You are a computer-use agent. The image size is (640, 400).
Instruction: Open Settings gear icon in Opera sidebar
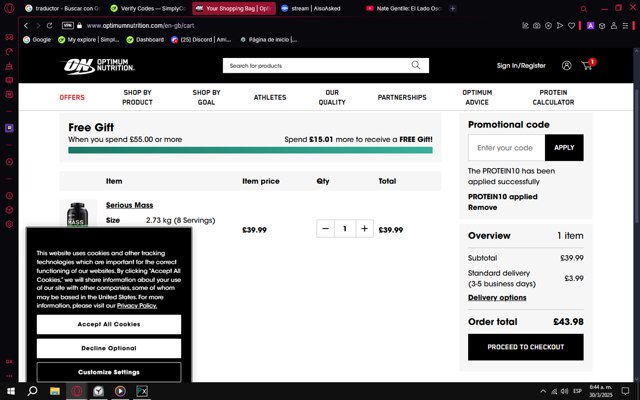(x=9, y=224)
